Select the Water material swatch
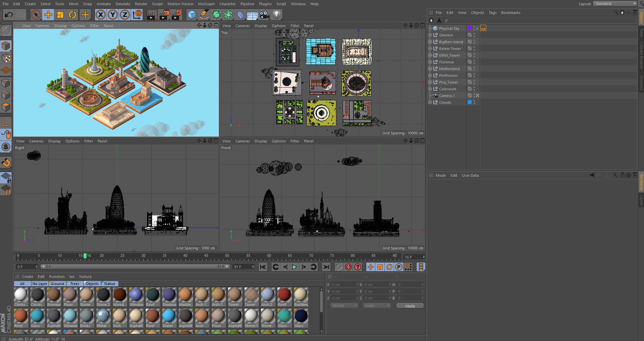The width and height of the screenshot is (644, 341). pos(168,318)
